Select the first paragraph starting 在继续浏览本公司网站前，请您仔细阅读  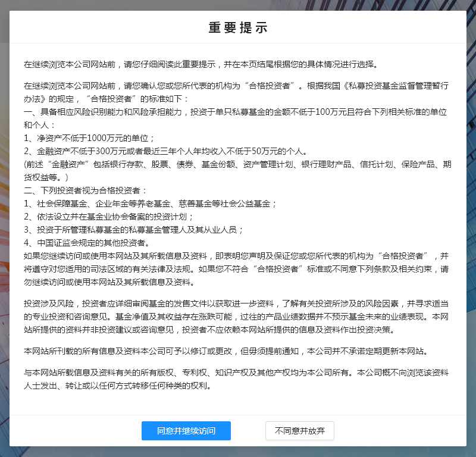coord(201,64)
